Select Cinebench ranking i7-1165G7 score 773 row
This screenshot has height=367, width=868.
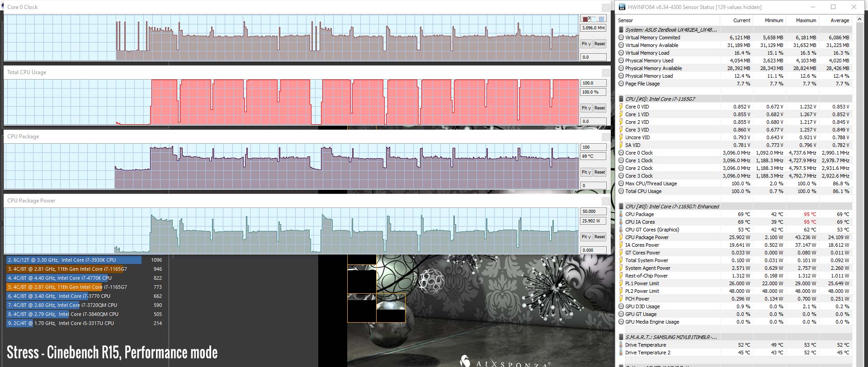tap(85, 287)
